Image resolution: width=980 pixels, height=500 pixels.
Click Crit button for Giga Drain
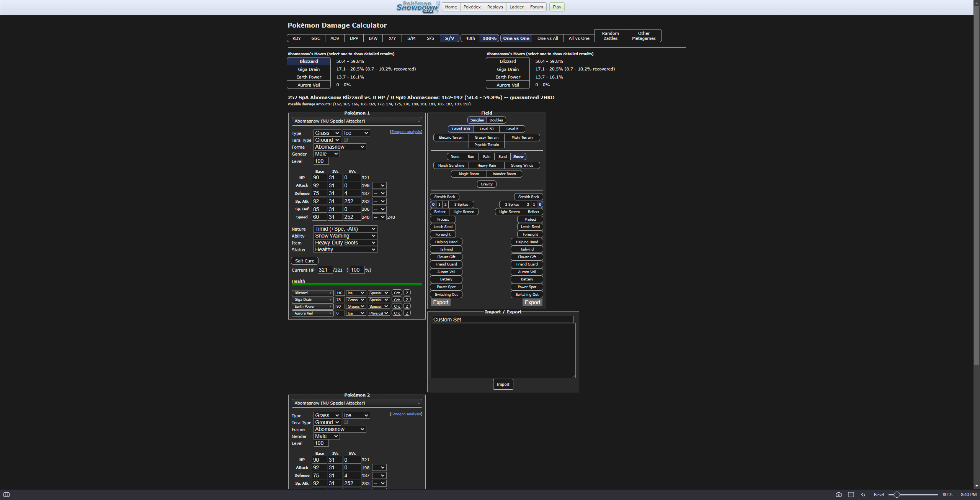[x=397, y=300]
